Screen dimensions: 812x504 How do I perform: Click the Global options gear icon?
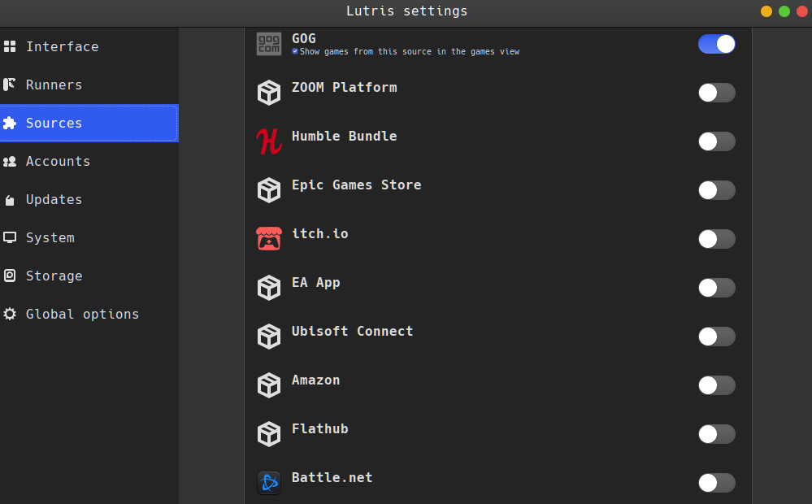pyautogui.click(x=10, y=314)
